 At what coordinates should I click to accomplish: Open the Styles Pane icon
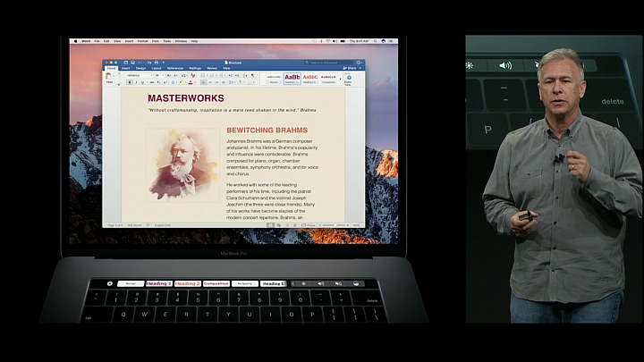[x=349, y=78]
